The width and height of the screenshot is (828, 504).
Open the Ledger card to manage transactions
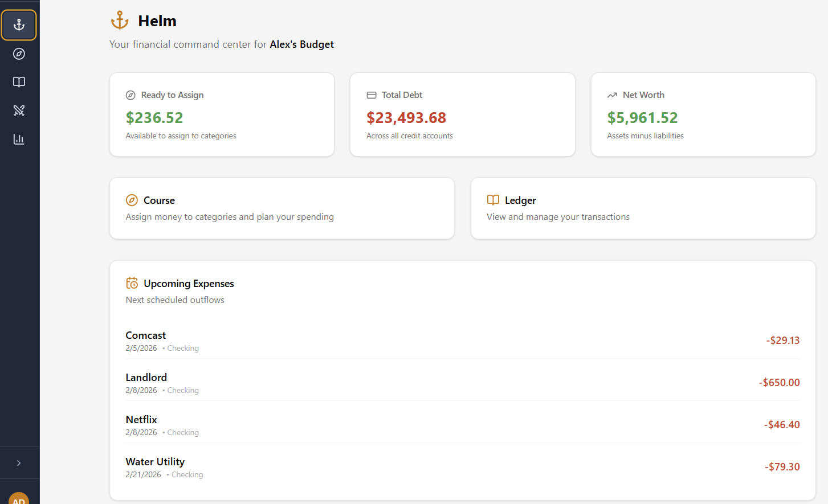tap(643, 208)
